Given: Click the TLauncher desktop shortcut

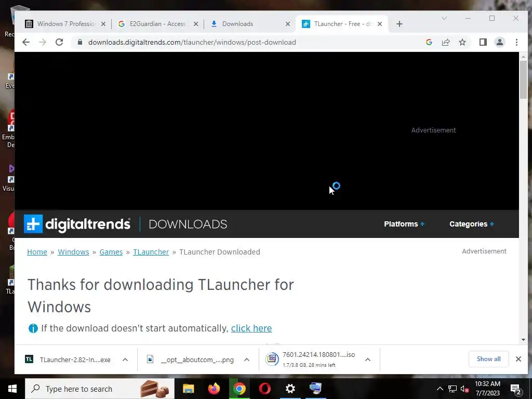Looking at the screenshot, I should 10,280.
